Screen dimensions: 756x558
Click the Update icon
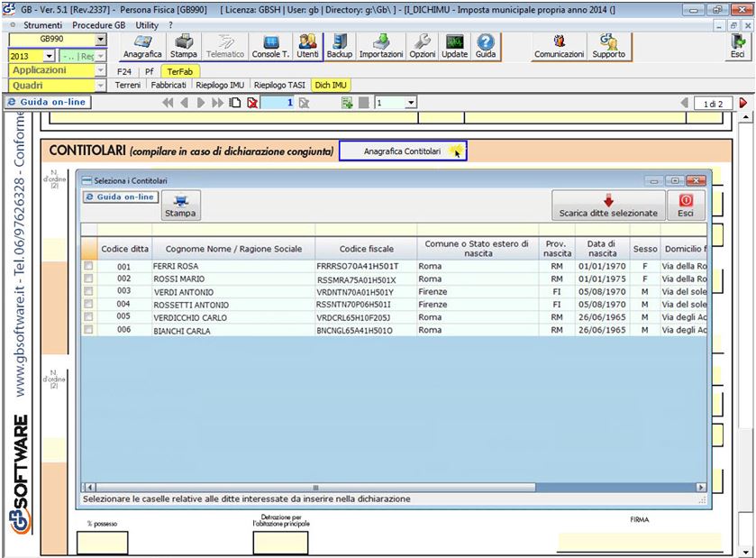tap(455, 47)
